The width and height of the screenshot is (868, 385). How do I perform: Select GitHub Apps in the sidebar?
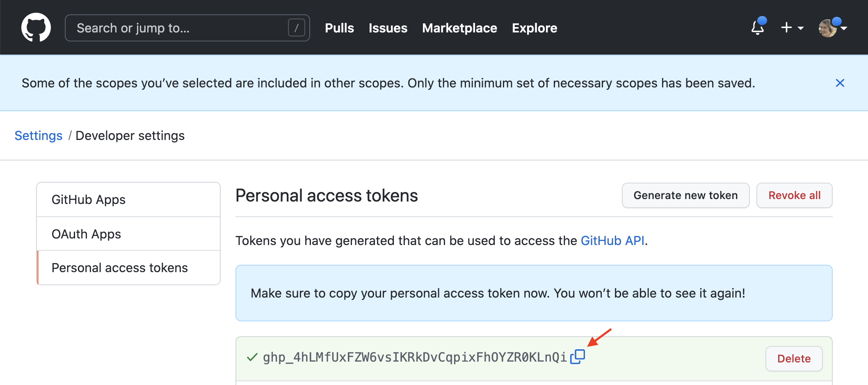89,199
